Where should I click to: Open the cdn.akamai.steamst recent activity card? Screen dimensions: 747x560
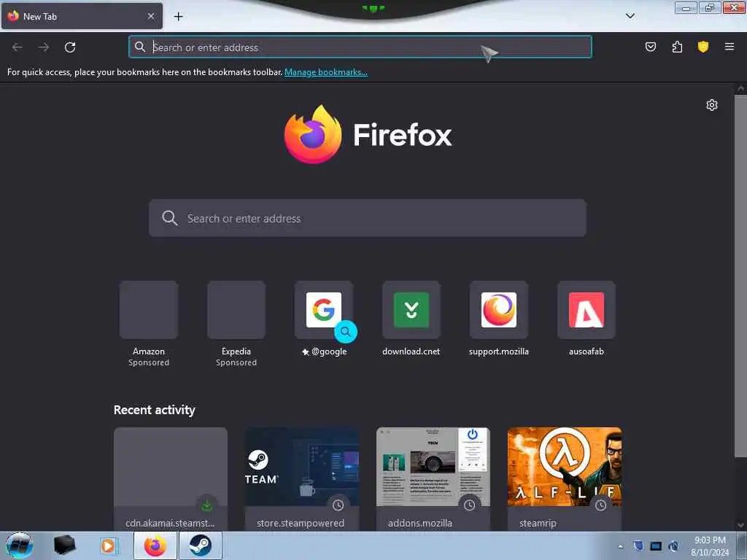point(171,479)
